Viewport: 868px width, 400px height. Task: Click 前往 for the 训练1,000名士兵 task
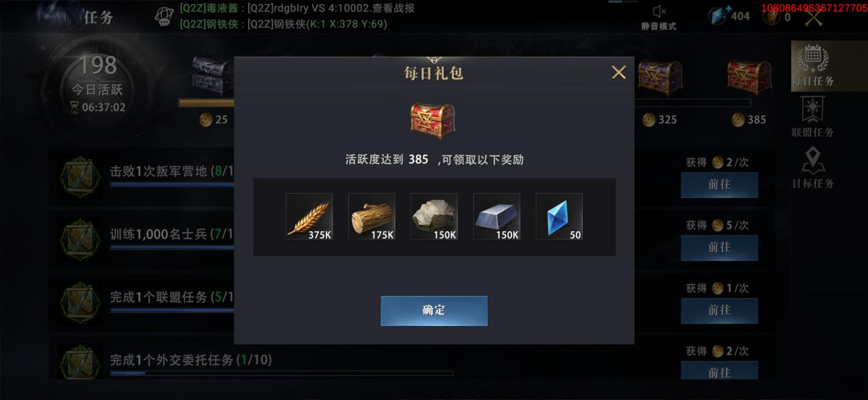719,248
